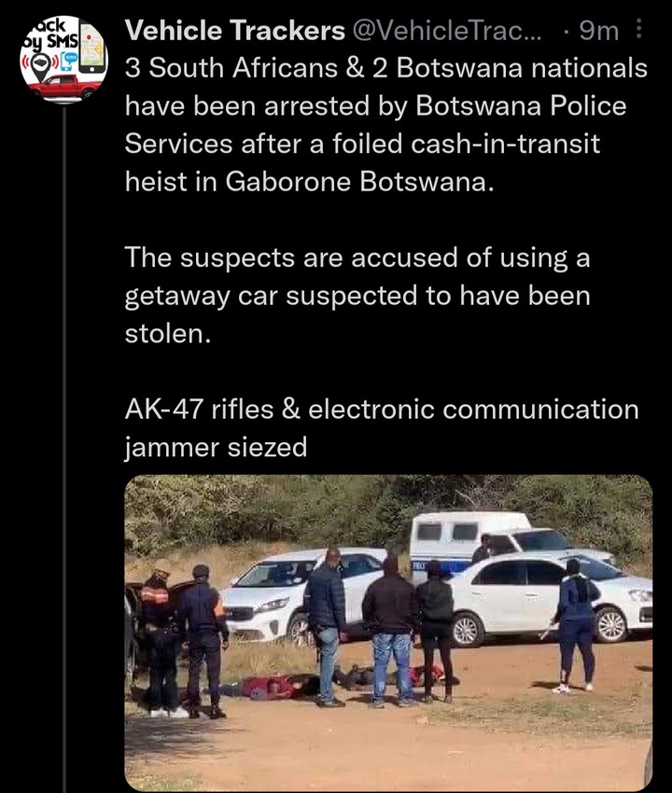The image size is (672, 793).
Task: Select the 'getaway car suspected' paragraph
Action: tap(357, 296)
